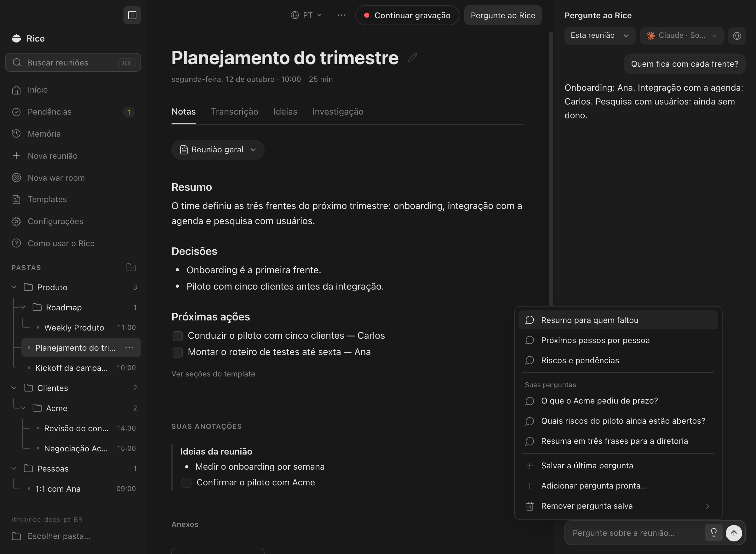Open Configurações gear item
The height and width of the screenshot is (554, 756).
73,221
